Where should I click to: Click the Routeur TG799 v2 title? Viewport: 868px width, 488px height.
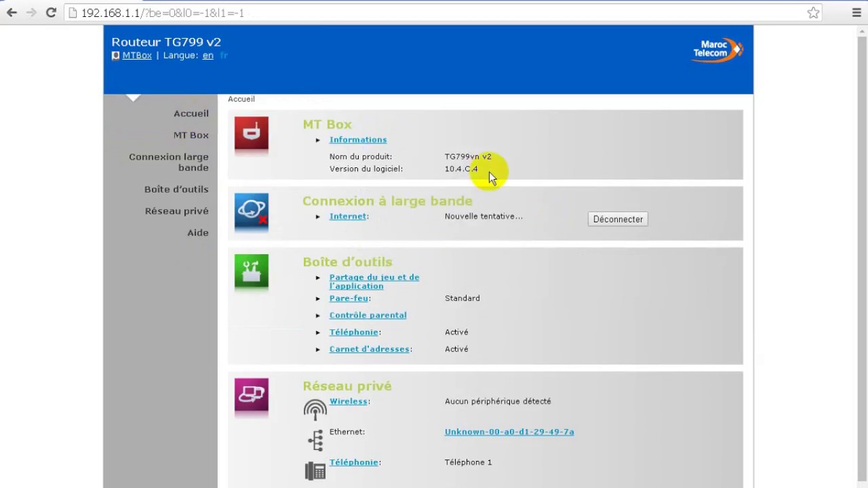pyautogui.click(x=166, y=42)
